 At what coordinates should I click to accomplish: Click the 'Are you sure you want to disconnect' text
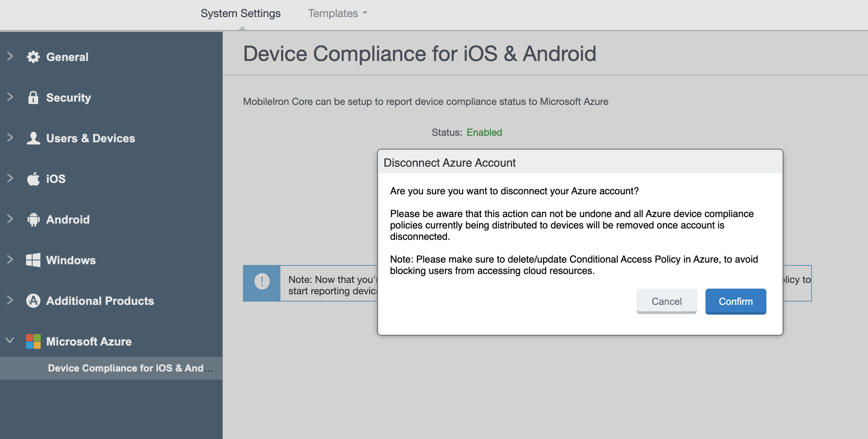tap(514, 191)
